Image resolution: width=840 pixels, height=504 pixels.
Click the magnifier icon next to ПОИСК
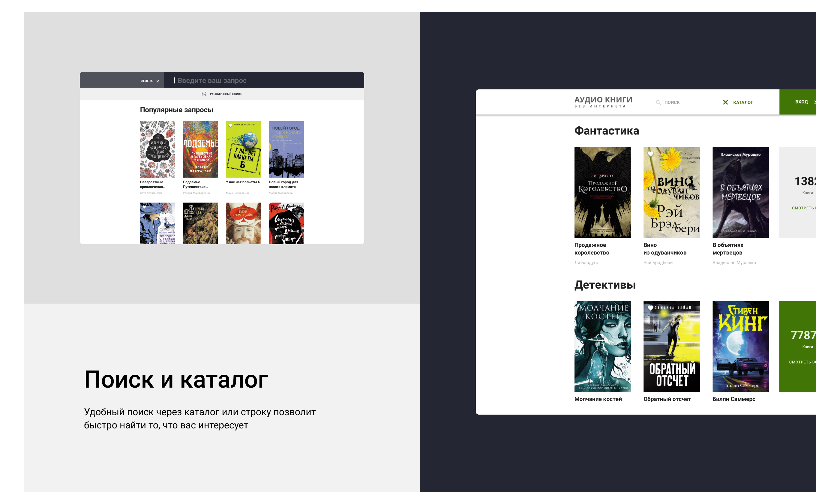658,102
